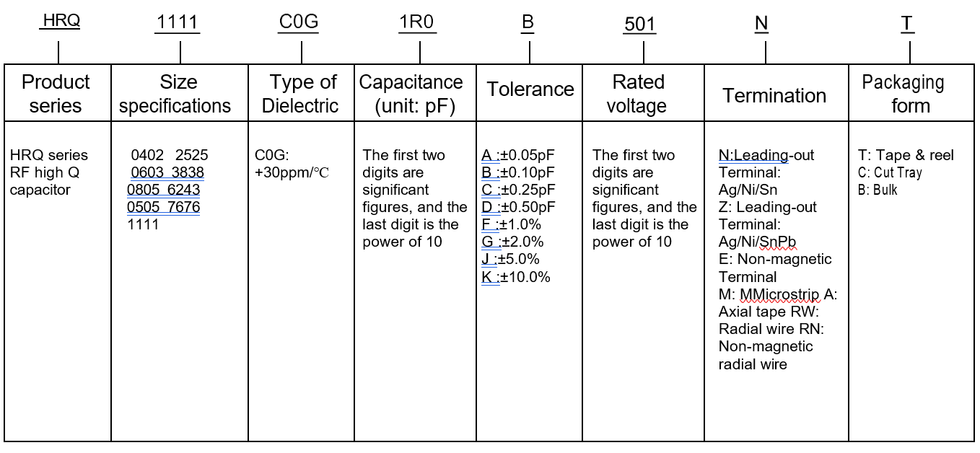Select the C0G code in part number
The image size is (980, 453).
click(299, 22)
